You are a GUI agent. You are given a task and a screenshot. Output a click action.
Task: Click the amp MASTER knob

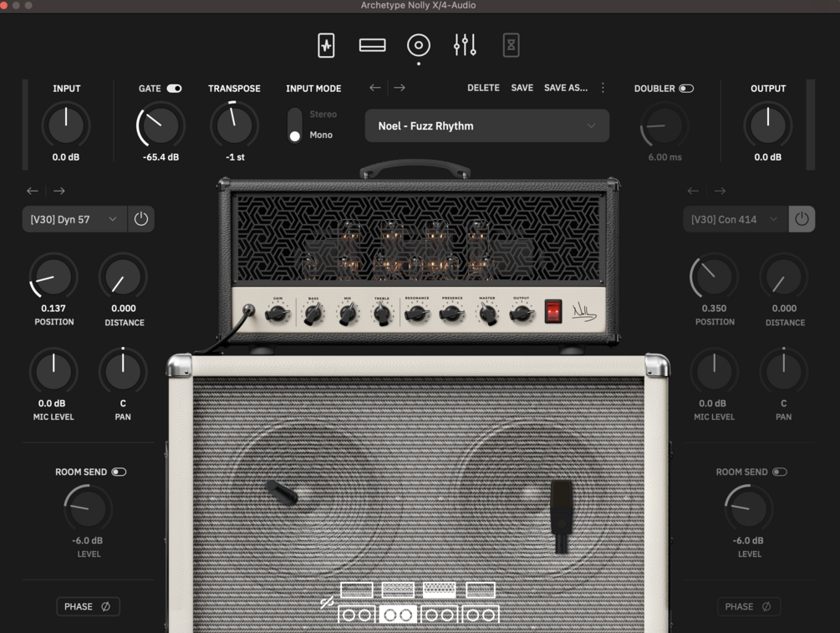(487, 313)
